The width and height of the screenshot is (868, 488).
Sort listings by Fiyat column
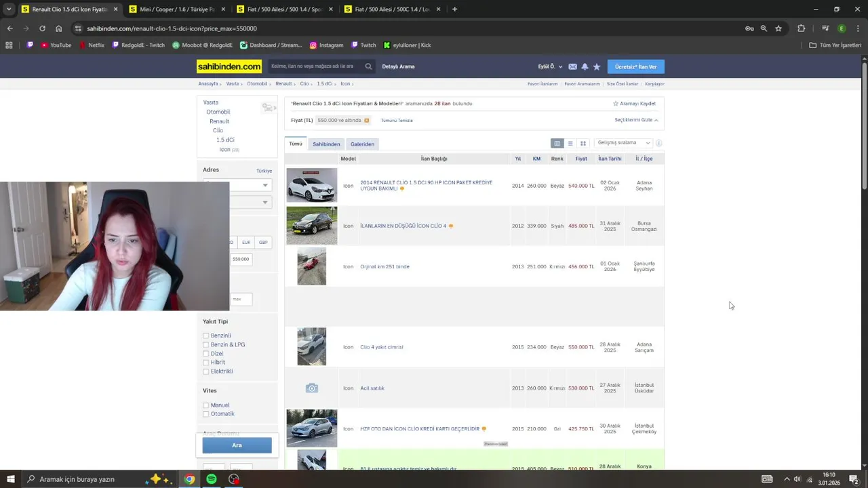581,159
